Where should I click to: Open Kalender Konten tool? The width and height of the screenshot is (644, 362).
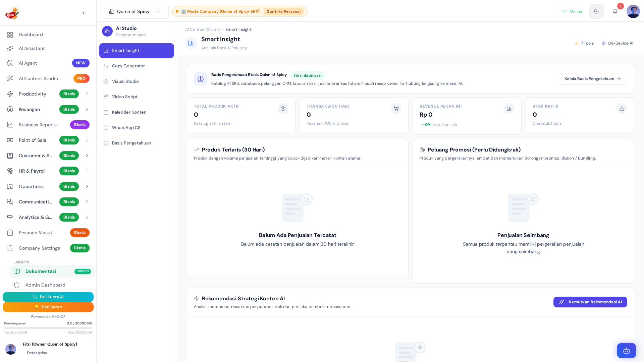[137, 112]
